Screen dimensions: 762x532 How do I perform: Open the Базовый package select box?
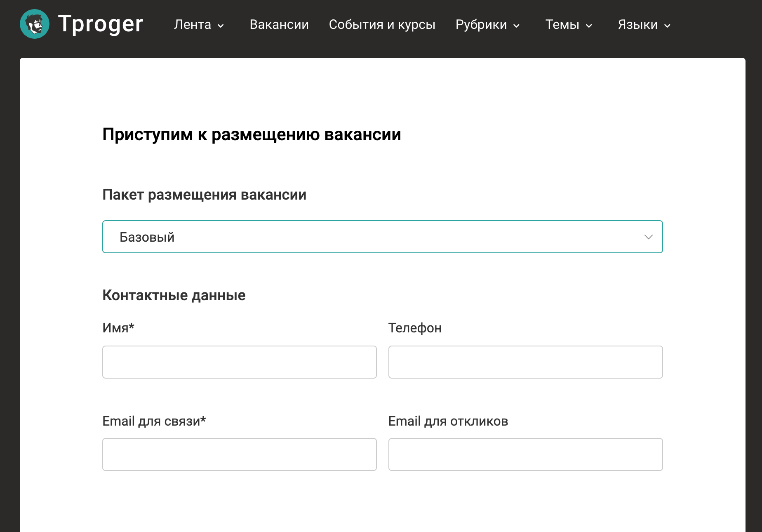(x=383, y=237)
